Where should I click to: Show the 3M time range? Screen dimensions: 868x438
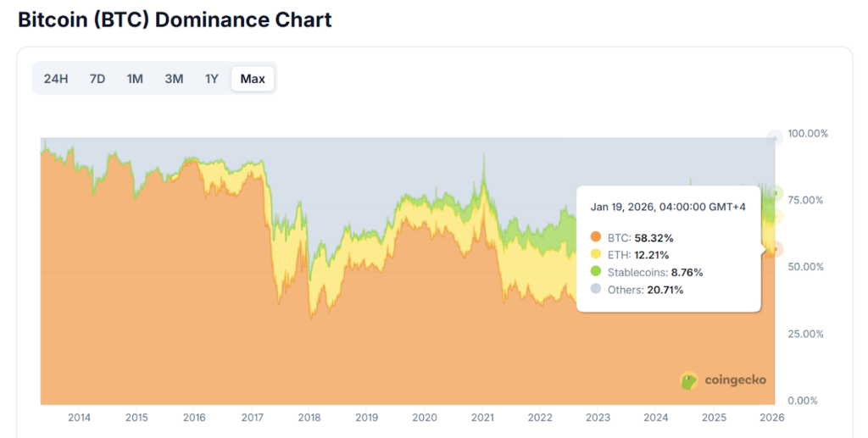pos(174,79)
